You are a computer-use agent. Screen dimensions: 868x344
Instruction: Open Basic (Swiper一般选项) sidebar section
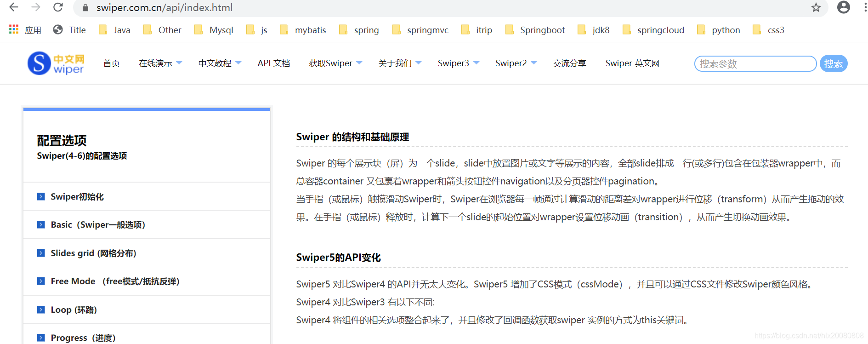coord(147,225)
